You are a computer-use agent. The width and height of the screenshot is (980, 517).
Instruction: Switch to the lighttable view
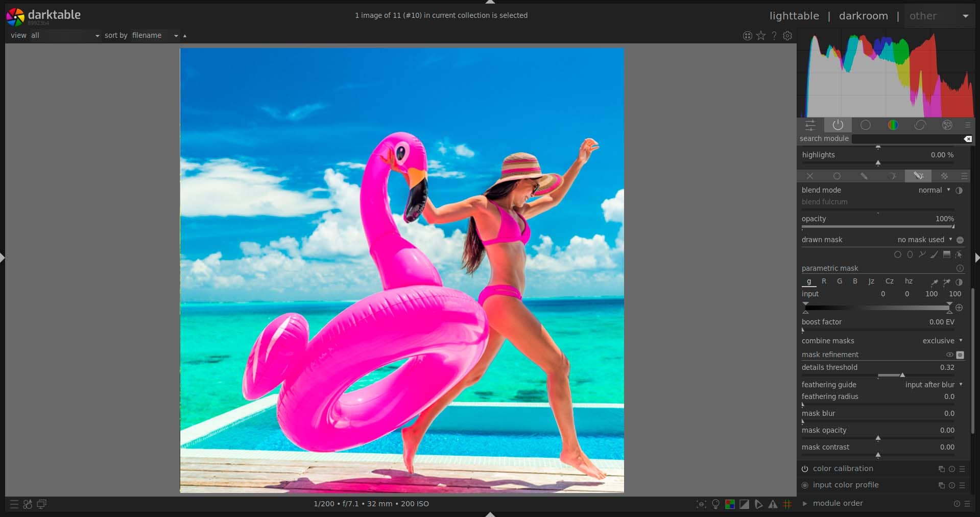pos(794,15)
